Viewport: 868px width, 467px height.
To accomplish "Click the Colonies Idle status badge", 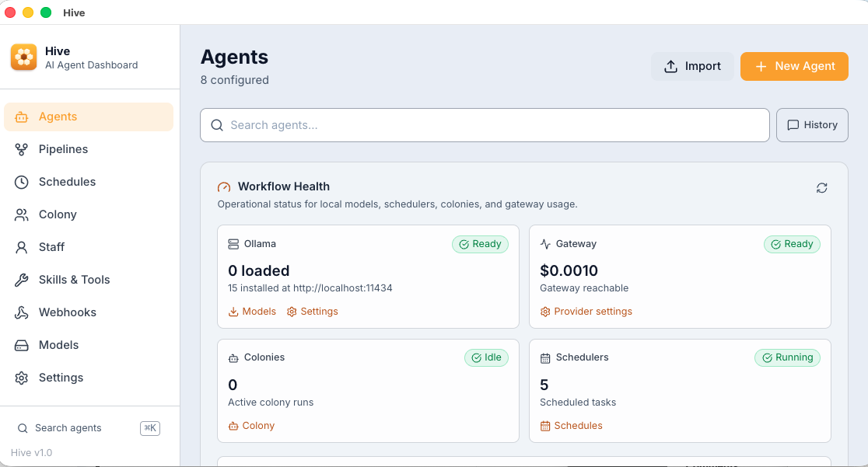I will click(x=487, y=357).
